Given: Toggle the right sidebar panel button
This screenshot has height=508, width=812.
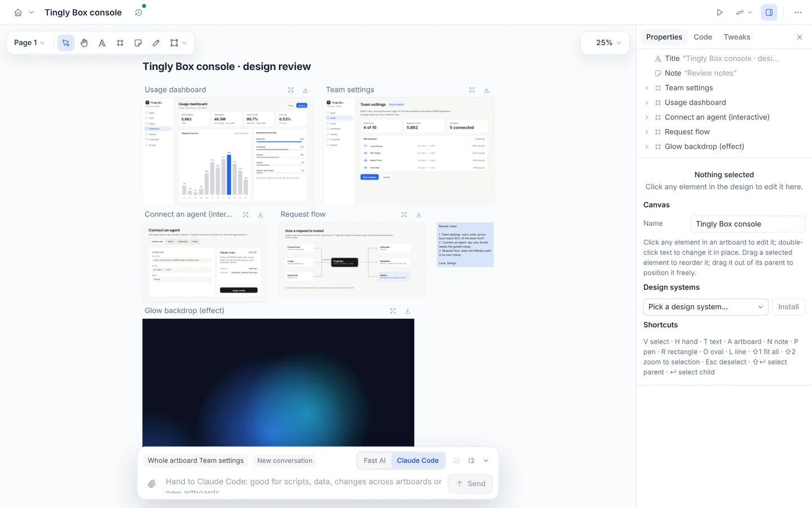Looking at the screenshot, I should (769, 12).
